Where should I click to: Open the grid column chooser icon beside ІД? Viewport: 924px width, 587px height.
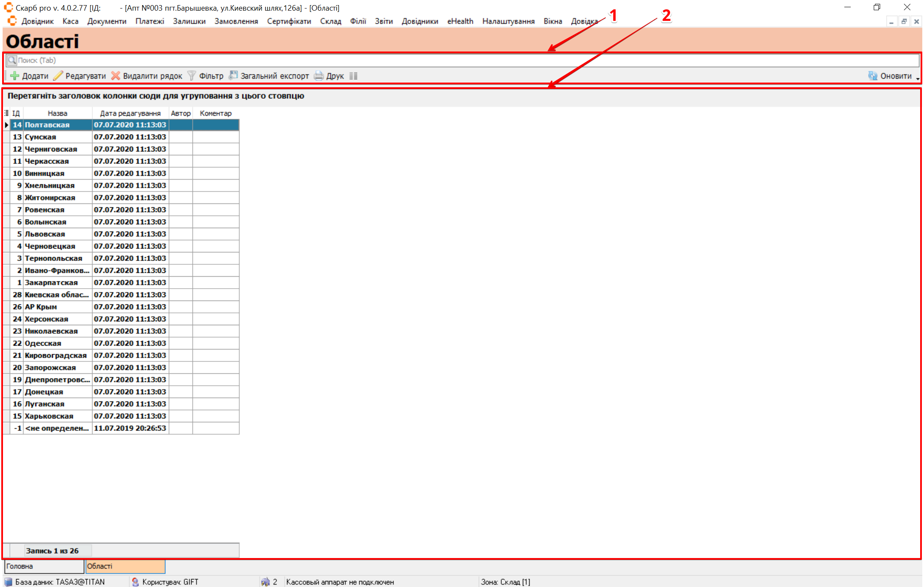coord(6,113)
